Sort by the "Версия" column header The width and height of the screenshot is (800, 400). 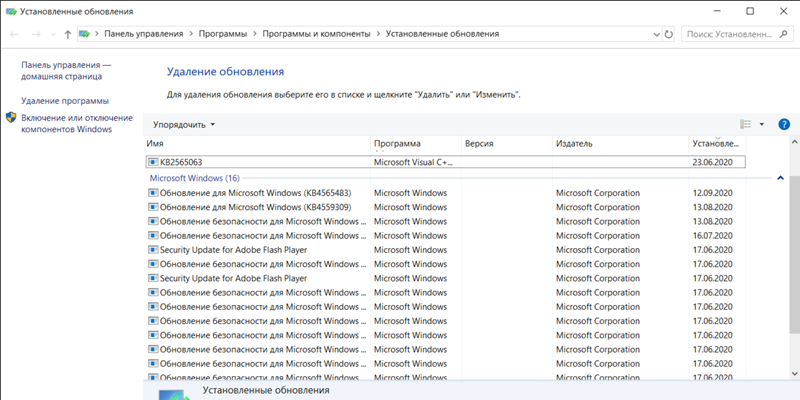coord(507,144)
